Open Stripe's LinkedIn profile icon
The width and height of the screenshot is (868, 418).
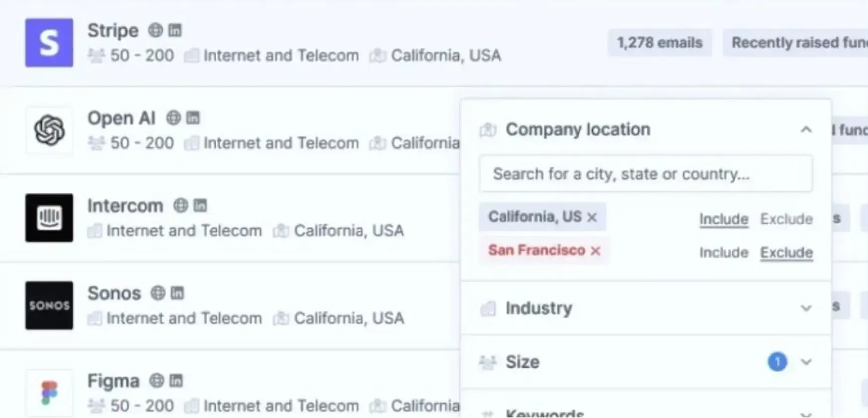click(x=175, y=30)
